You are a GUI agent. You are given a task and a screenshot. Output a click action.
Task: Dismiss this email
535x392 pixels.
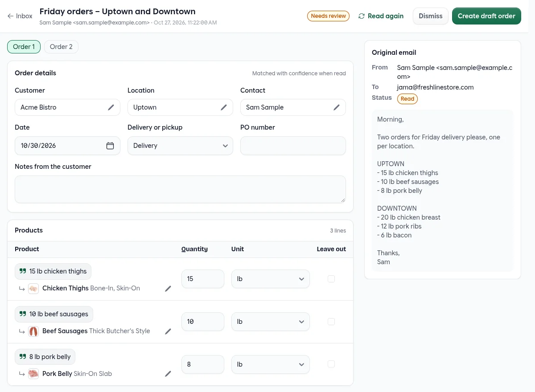(431, 16)
